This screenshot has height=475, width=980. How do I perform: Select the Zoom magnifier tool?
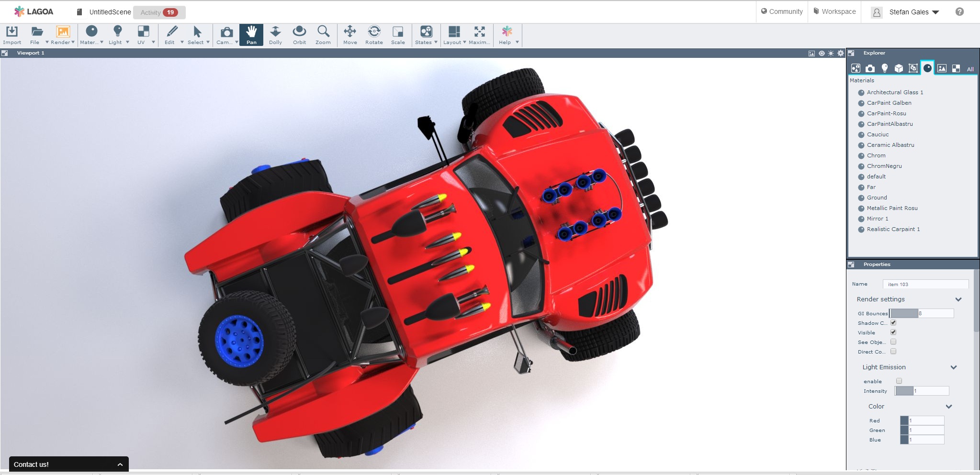tap(323, 32)
